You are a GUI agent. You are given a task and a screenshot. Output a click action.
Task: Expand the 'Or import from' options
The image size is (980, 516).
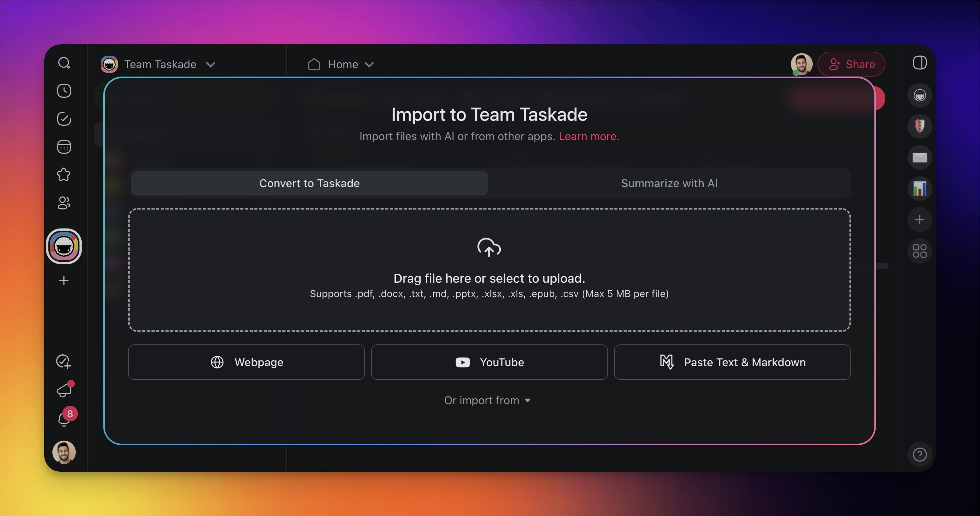(x=487, y=400)
